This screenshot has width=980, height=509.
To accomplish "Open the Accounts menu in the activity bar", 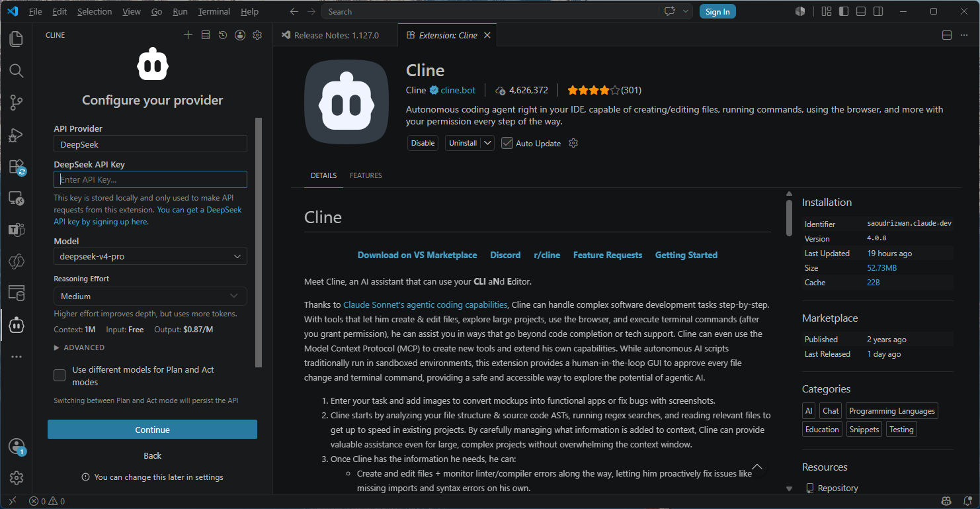I will [x=17, y=447].
